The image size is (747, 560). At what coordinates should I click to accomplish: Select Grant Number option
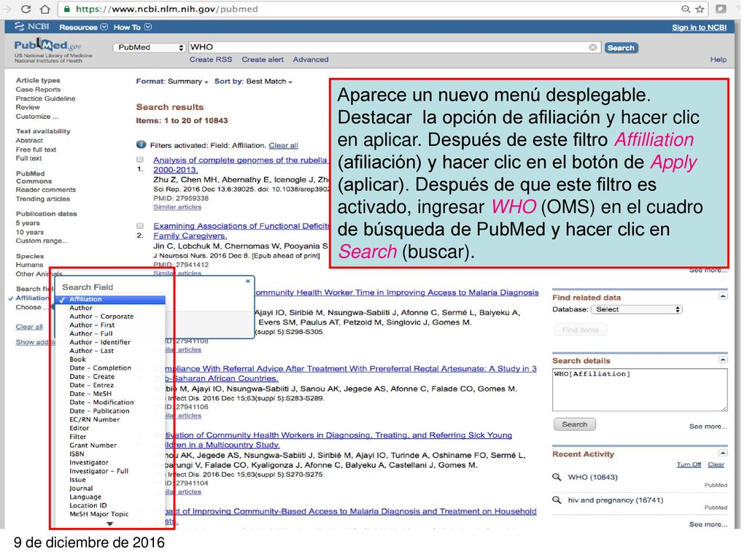point(93,446)
